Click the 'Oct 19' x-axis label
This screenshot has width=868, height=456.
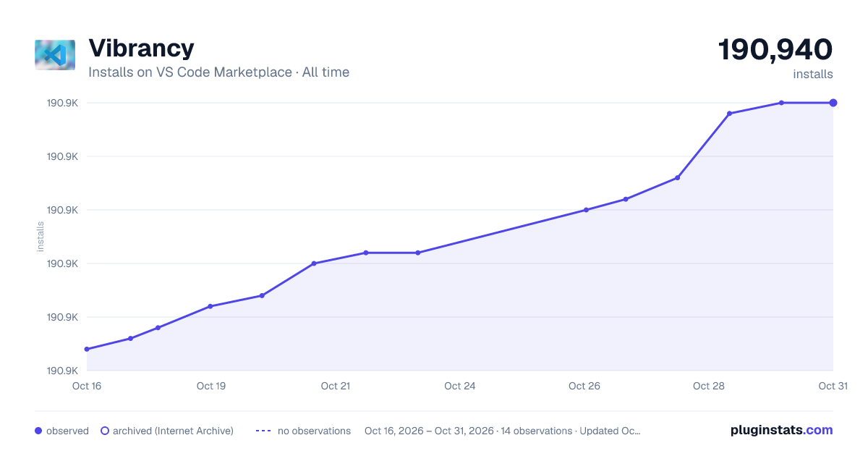(211, 386)
